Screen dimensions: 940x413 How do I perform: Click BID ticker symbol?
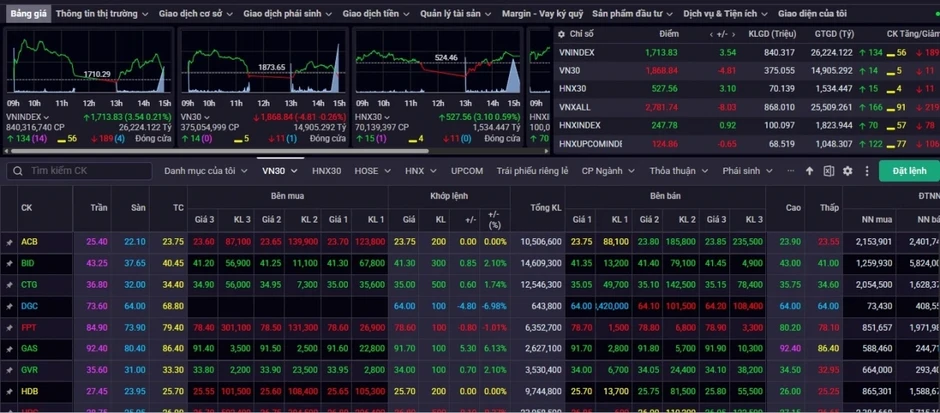point(28,263)
